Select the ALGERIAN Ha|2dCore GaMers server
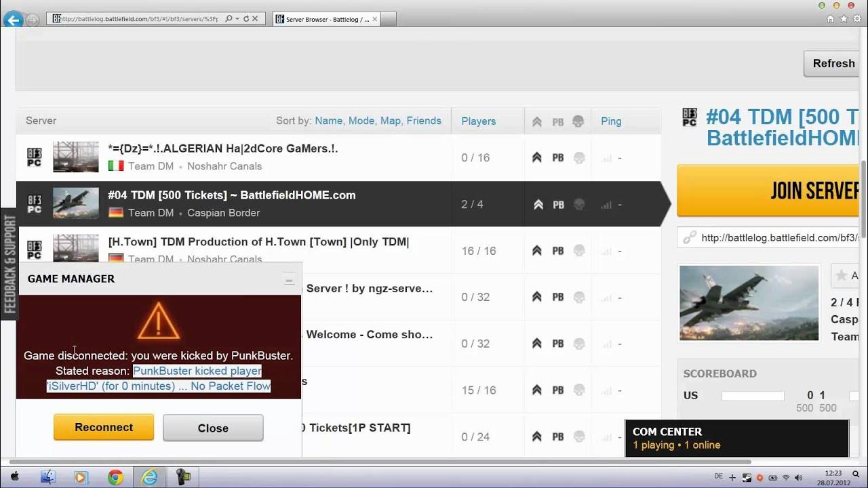The image size is (868, 488). click(338, 157)
